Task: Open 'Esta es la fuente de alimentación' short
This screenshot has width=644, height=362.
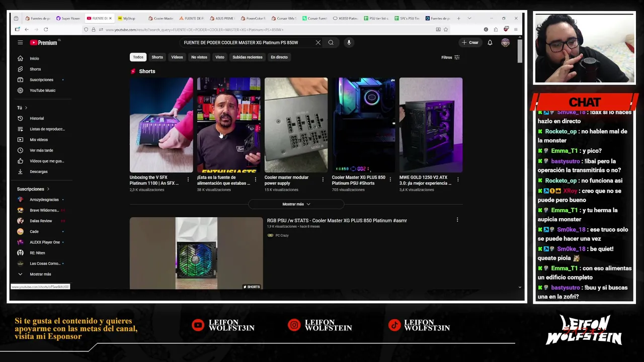Action: 228,125
